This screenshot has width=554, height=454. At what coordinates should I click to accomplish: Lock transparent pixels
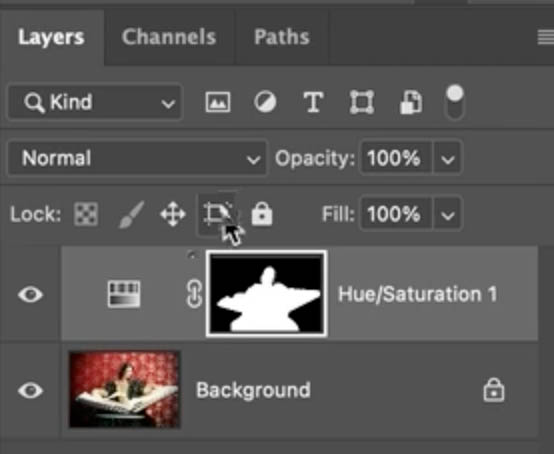86,214
